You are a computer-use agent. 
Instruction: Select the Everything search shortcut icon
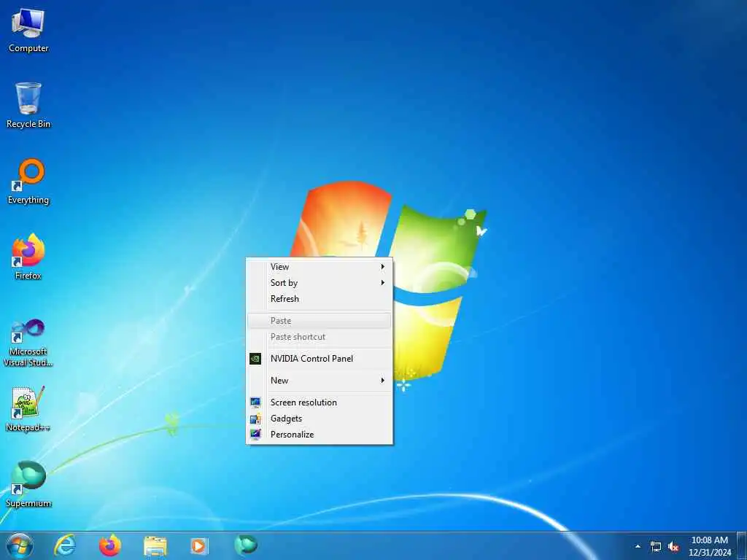point(28,182)
